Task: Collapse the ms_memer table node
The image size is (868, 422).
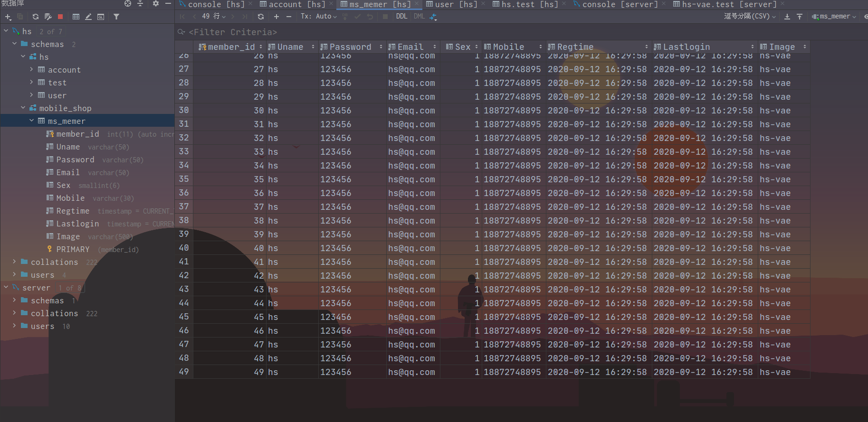Action: [31, 121]
